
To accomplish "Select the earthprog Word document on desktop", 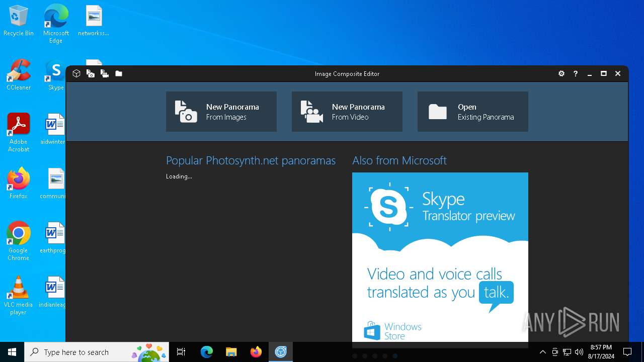I will point(53,238).
